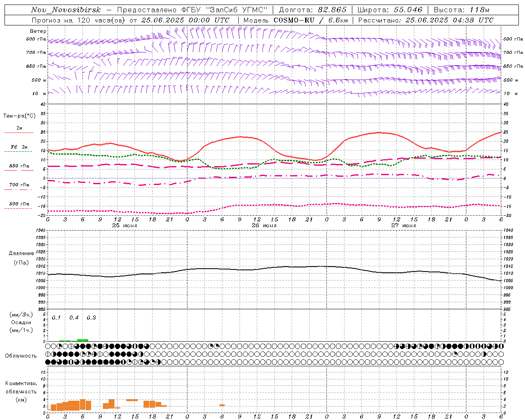Click forecast start 25.06.2025 00:00 UTC
The height and width of the screenshot is (420, 525).
(185, 20)
